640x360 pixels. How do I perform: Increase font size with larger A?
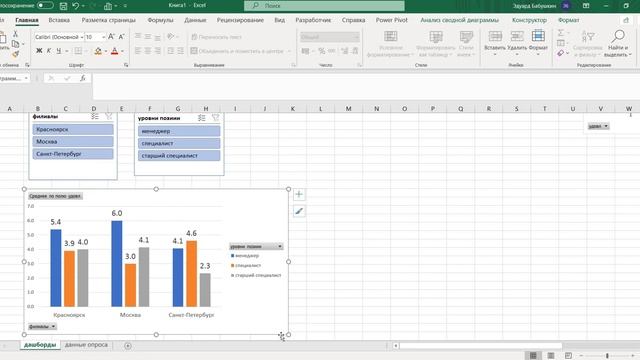[x=111, y=37]
